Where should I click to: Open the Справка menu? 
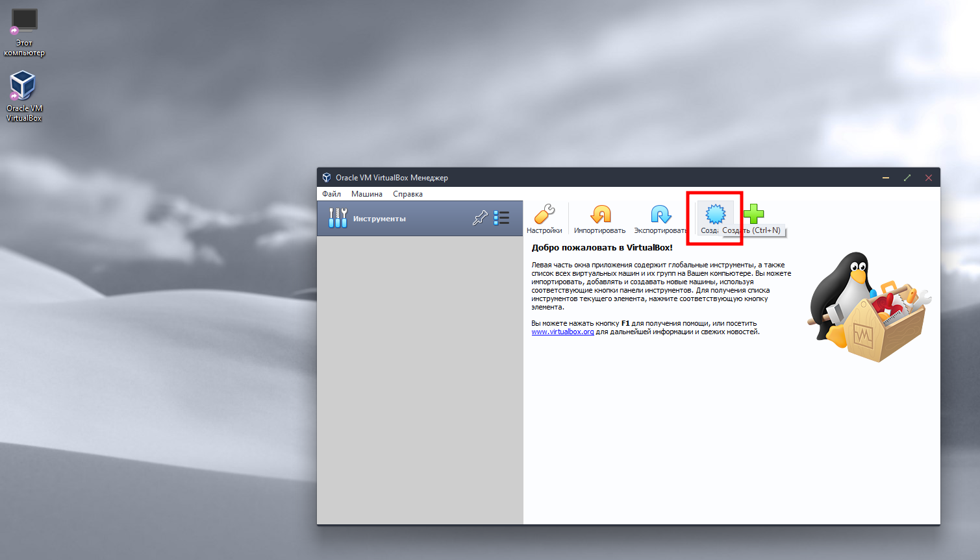point(408,194)
